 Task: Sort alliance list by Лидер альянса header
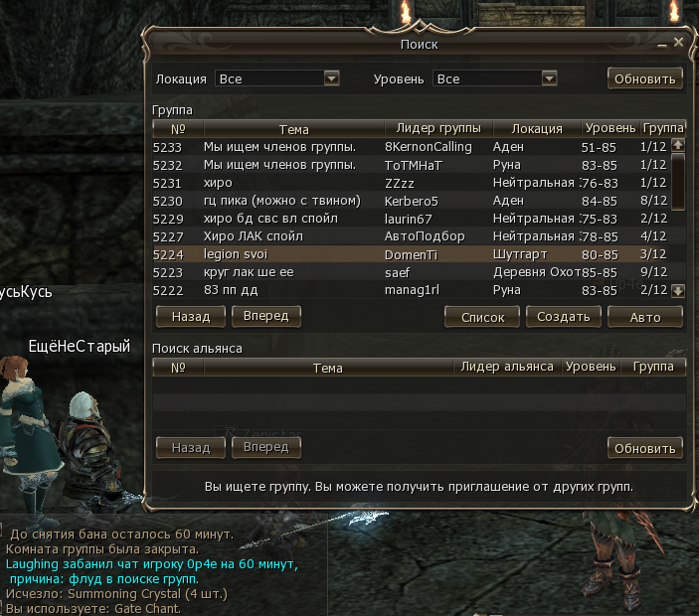coord(507,367)
